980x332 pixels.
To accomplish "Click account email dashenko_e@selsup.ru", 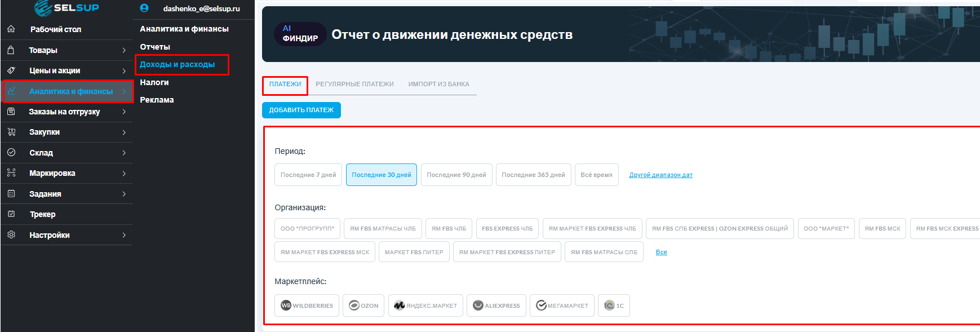I will tap(202, 8).
